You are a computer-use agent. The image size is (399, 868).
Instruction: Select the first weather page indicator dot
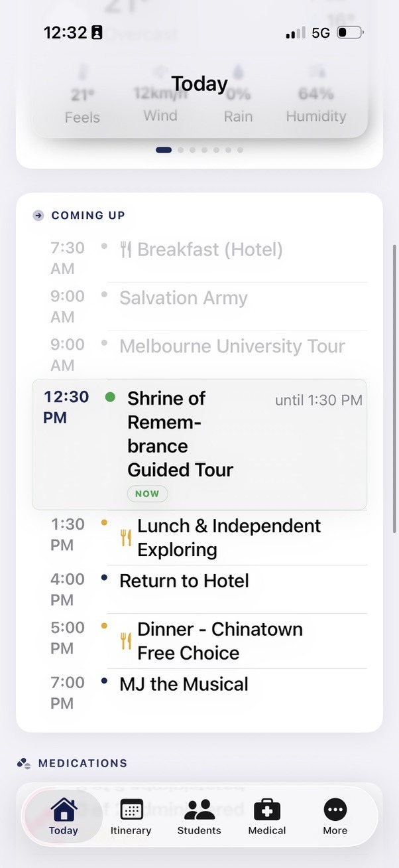(x=163, y=150)
